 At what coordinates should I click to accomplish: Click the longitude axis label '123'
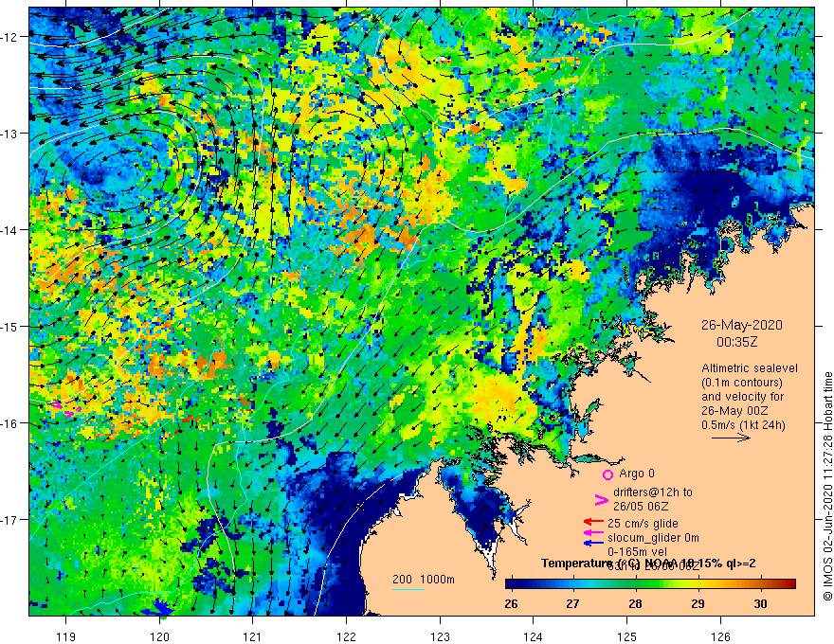pos(440,636)
